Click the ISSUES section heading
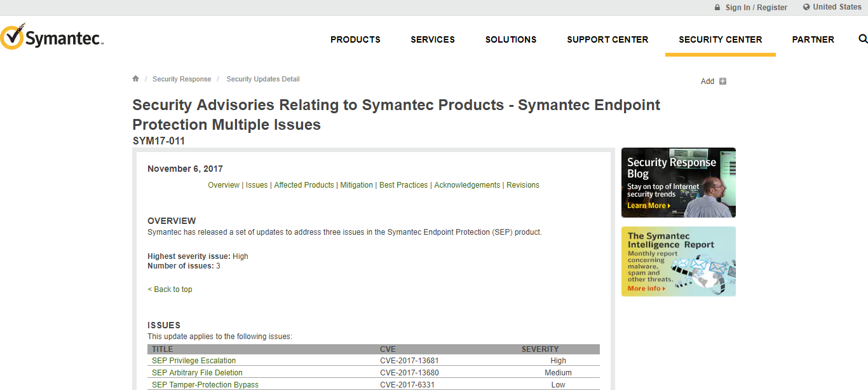868x390 pixels. tap(164, 325)
